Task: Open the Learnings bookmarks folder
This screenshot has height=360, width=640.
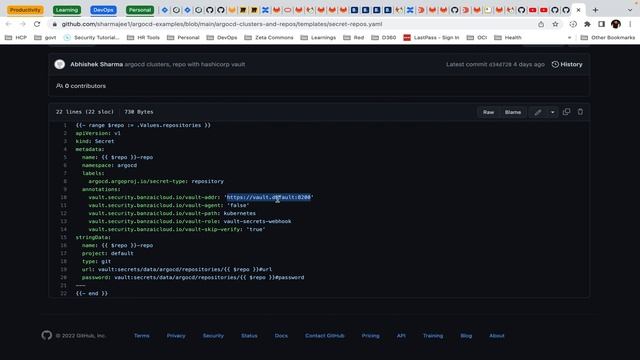Action: [x=318, y=38]
